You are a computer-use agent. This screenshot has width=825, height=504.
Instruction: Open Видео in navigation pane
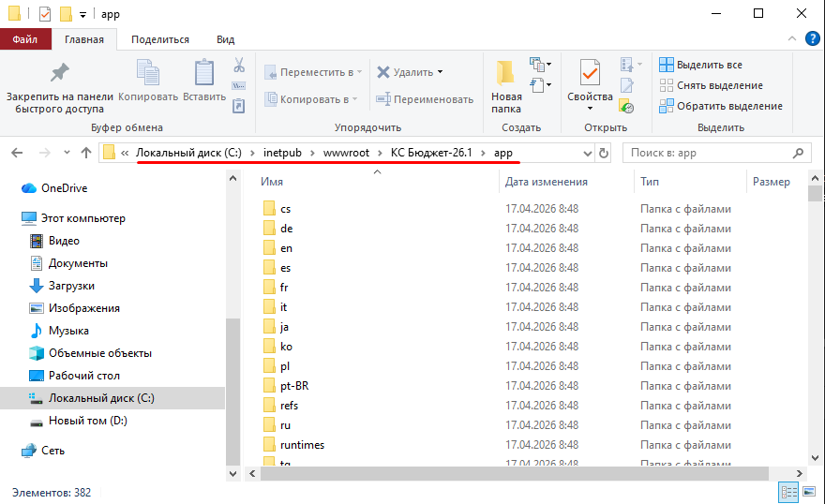54,241
